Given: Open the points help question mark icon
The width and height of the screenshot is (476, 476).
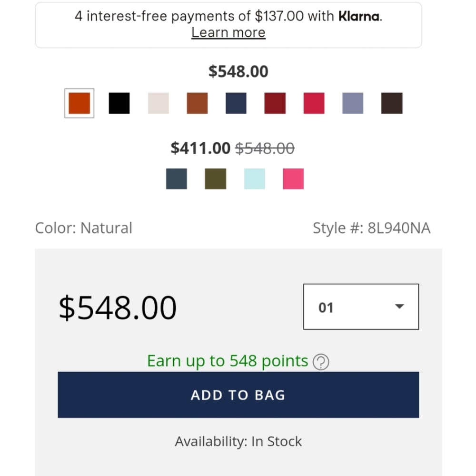Looking at the screenshot, I should pyautogui.click(x=321, y=362).
